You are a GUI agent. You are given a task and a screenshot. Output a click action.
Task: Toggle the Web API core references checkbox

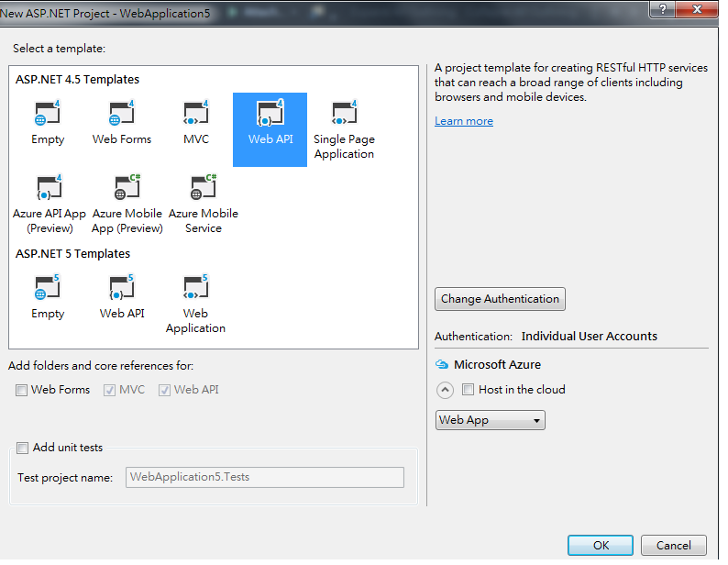[x=164, y=390]
